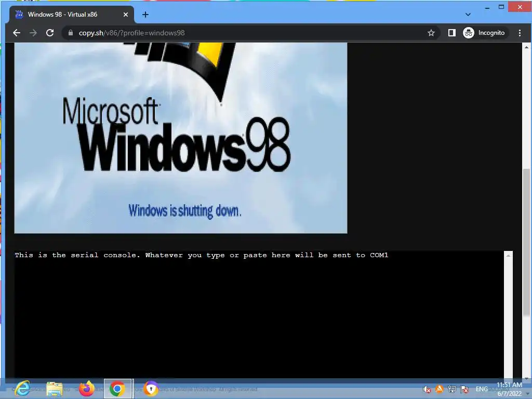Click the muted volume tray icon
Image resolution: width=532 pixels, height=399 pixels.
[x=427, y=389]
